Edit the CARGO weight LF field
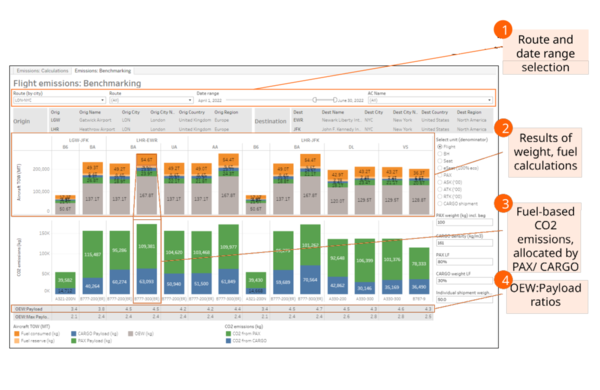Viewport: 600px width, 390px height. (464, 281)
